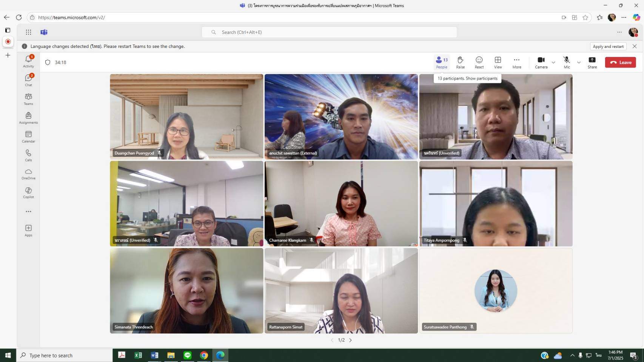Expand the Mic options dropdown arrow
Image resolution: width=644 pixels, height=362 pixels.
point(579,63)
